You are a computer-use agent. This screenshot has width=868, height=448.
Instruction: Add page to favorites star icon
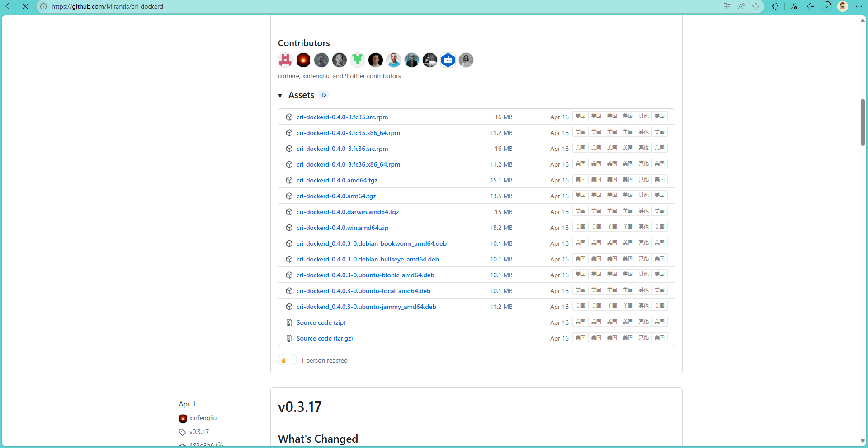coord(756,6)
